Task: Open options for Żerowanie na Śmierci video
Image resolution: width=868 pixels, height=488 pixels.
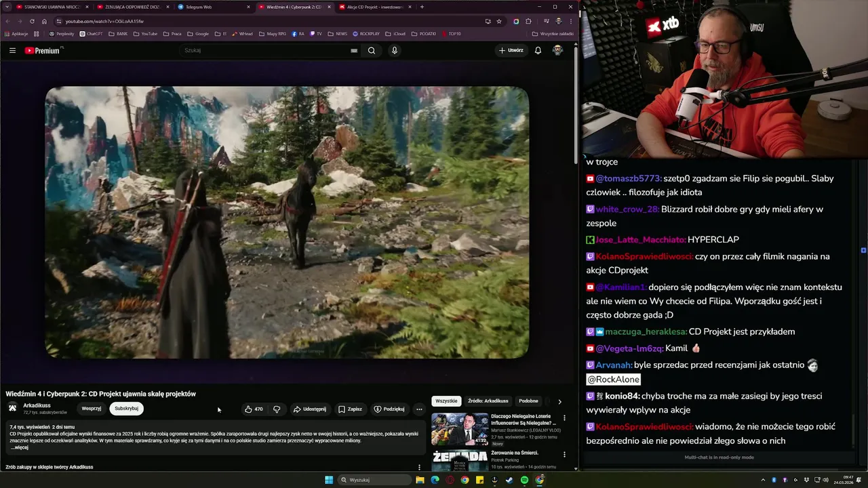Action: coord(564,455)
